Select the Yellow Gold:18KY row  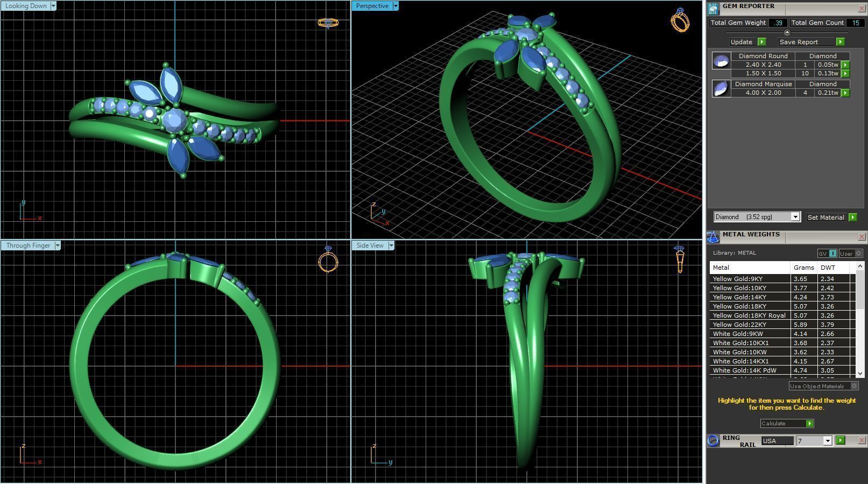(782, 306)
